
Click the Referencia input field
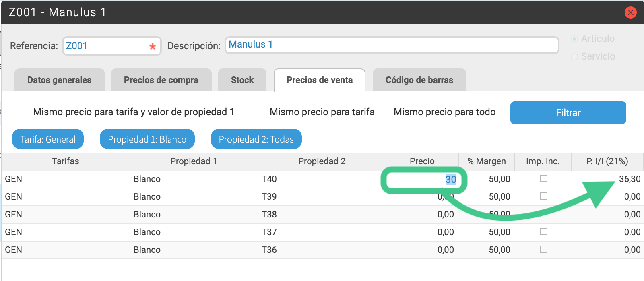point(112,46)
